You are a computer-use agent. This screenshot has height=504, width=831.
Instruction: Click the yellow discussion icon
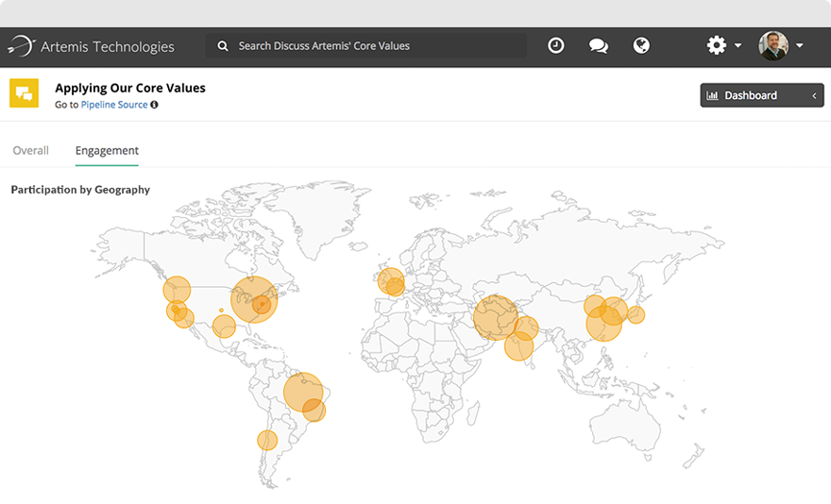[24, 93]
